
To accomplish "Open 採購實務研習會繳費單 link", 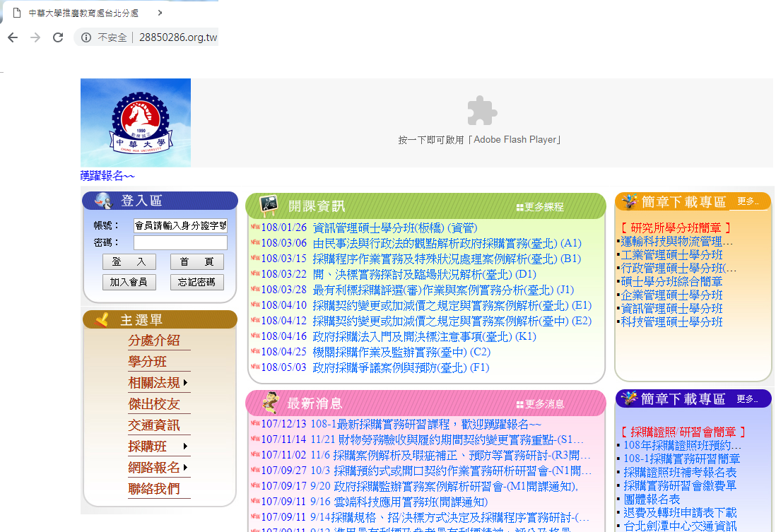I will 680,486.
